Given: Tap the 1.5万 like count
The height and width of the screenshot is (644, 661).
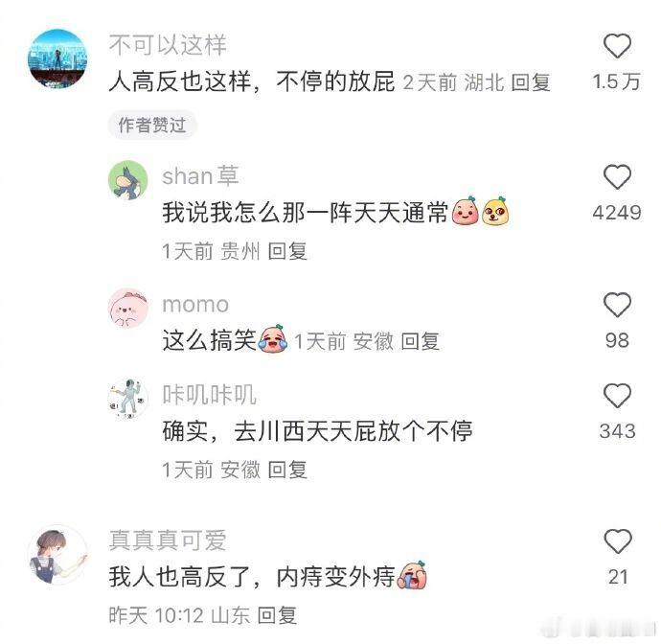Looking at the screenshot, I should (x=617, y=81).
